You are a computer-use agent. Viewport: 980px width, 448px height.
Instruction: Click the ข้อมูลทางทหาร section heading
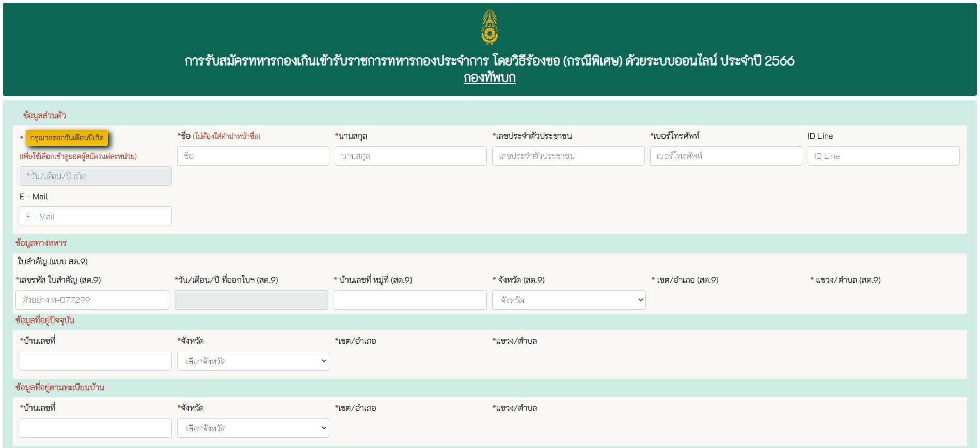41,243
